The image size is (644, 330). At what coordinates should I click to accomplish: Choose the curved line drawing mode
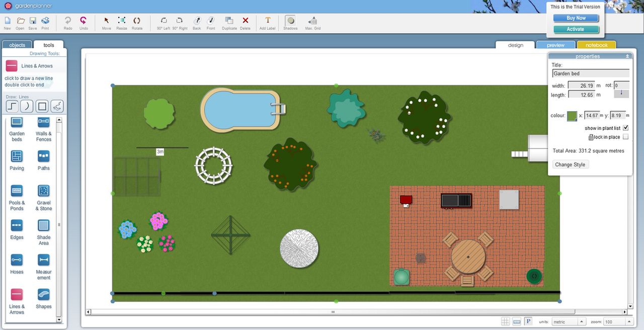click(27, 106)
